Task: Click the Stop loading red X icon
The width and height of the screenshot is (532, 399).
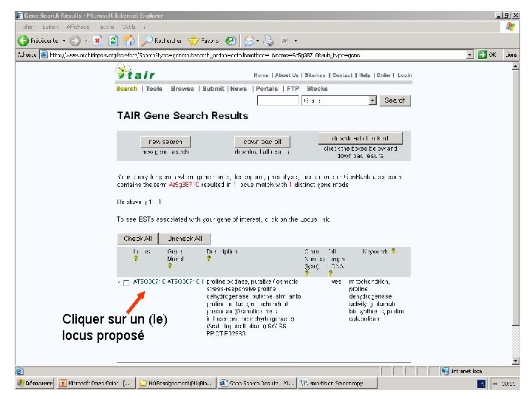Action: (98, 41)
